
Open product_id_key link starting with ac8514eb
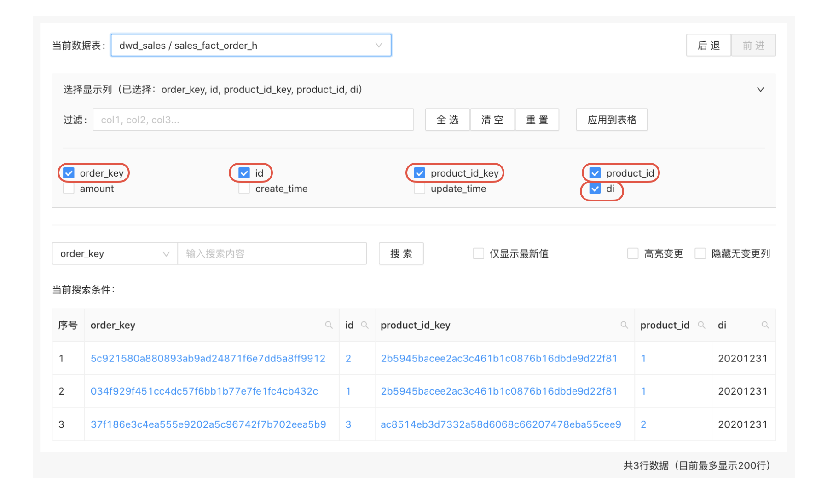[x=500, y=424]
